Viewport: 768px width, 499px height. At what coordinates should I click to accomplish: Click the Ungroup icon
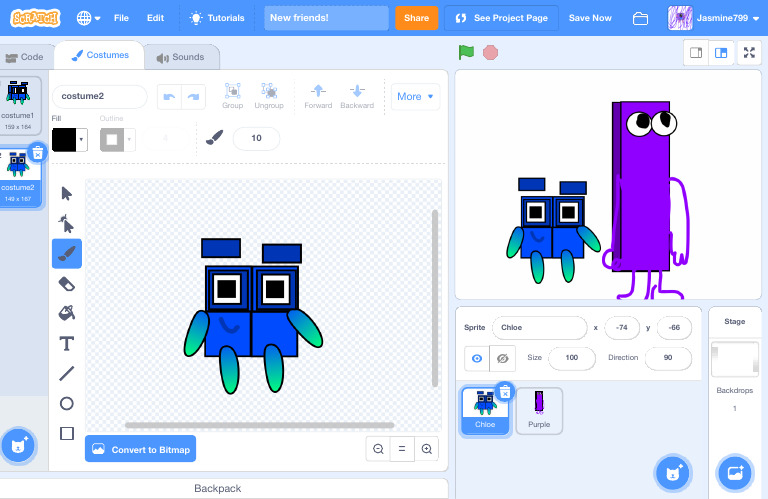click(x=269, y=96)
